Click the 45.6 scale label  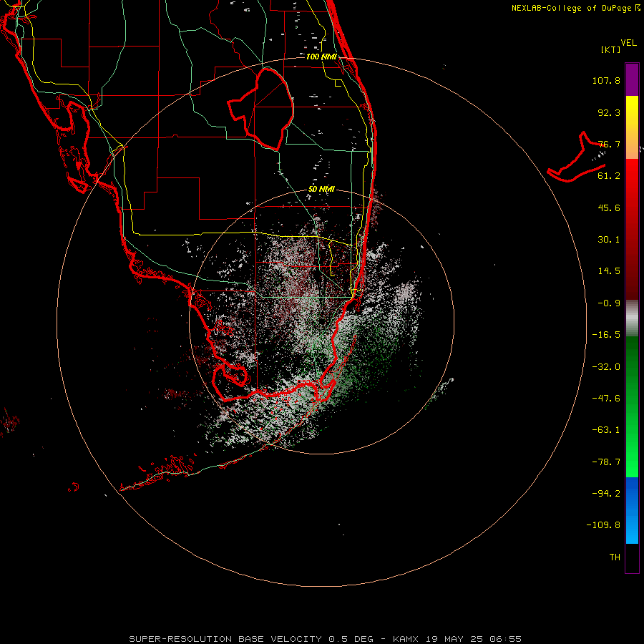click(609, 208)
